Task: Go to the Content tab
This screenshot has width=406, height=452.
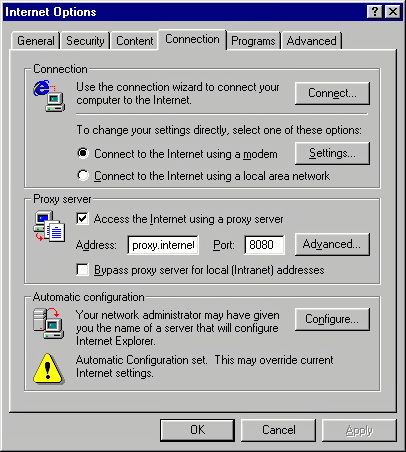Action: [x=134, y=41]
